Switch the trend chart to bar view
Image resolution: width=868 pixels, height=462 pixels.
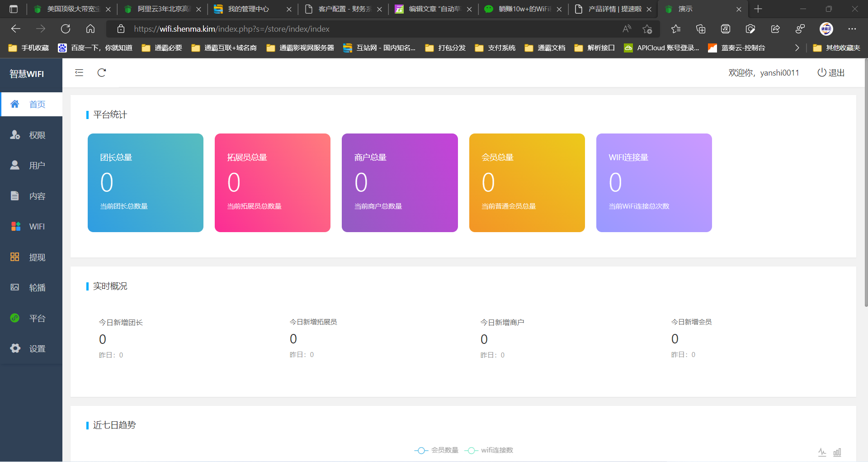837,452
